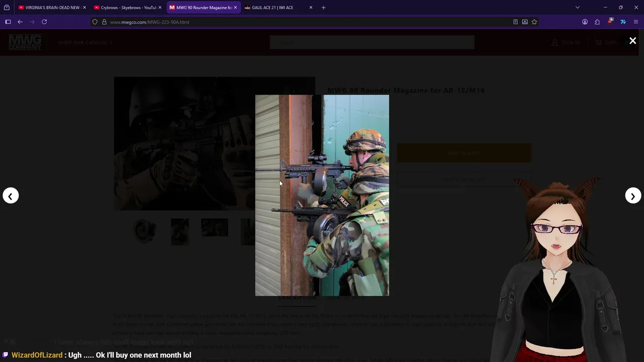The height and width of the screenshot is (362, 644).
Task: Toggle the browser sidebar icon
Action: point(8,22)
